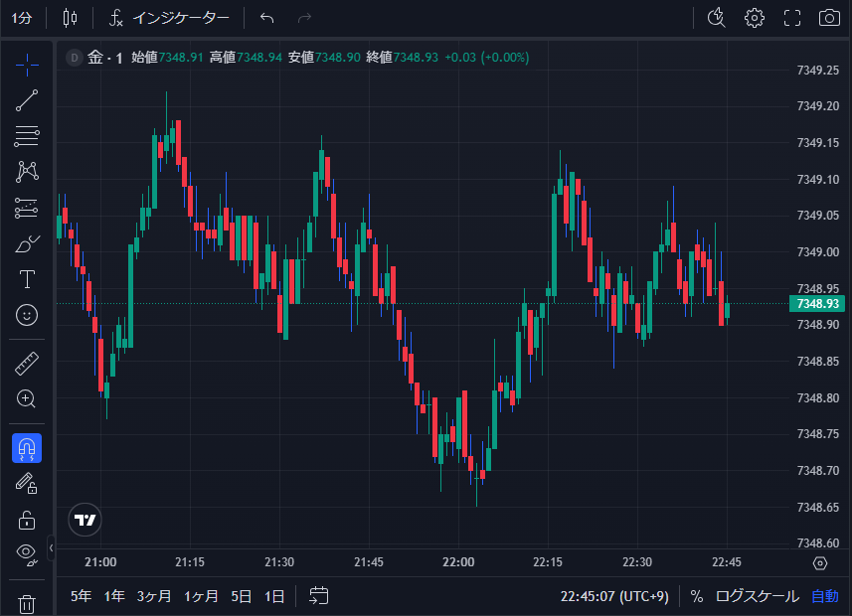
Task: Select the forecasting and measurement tool
Action: [x=27, y=208]
